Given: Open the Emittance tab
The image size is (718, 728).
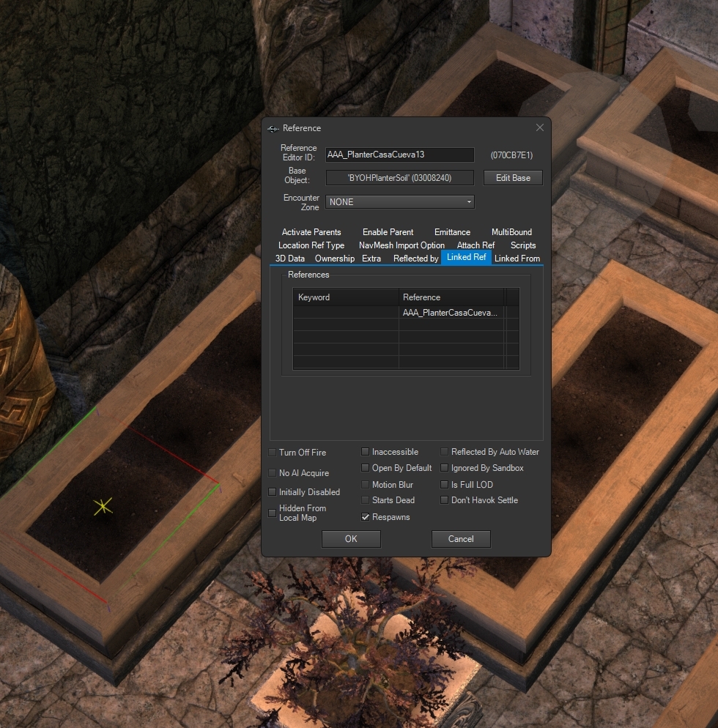Looking at the screenshot, I should tap(452, 232).
